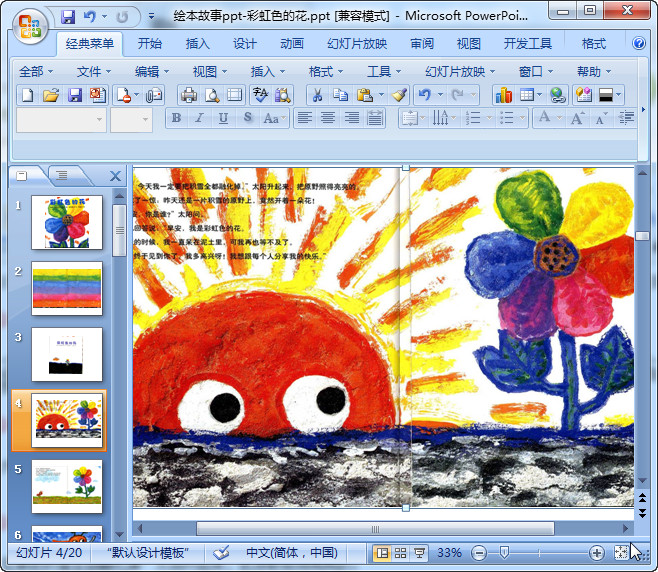Increase font size with the large A

click(577, 118)
